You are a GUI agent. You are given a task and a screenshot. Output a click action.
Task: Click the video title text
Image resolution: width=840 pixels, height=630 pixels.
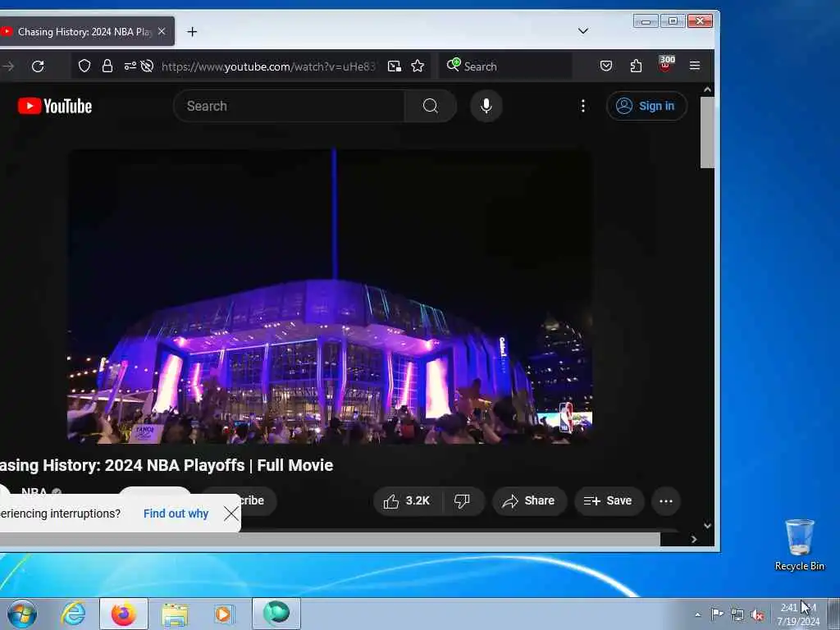166,465
